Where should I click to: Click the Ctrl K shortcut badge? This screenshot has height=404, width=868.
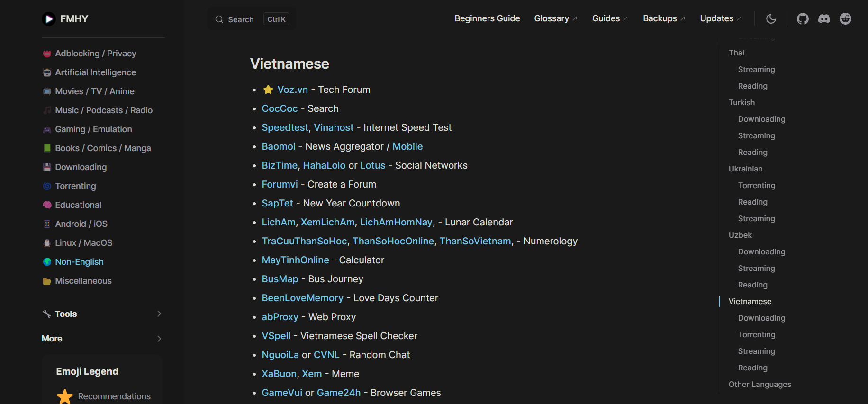tap(276, 19)
